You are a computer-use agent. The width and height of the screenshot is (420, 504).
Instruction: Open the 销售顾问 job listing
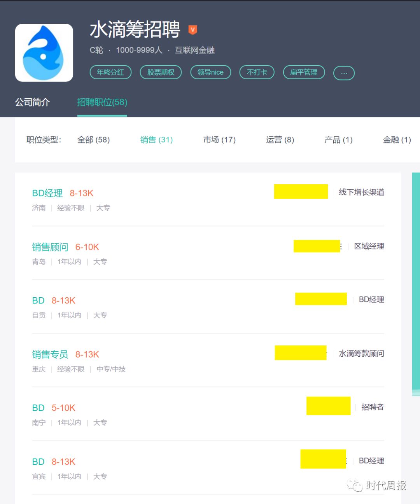coord(50,247)
